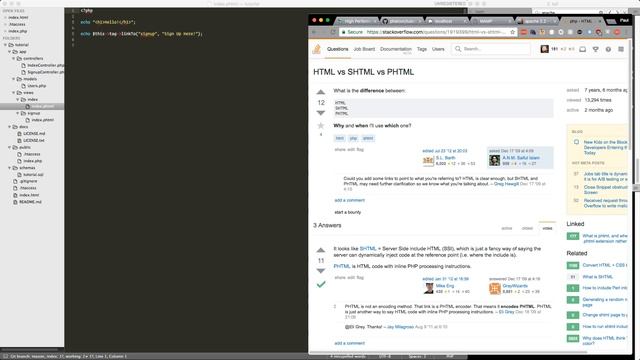Collapse the models folder in sidebar

[13, 79]
